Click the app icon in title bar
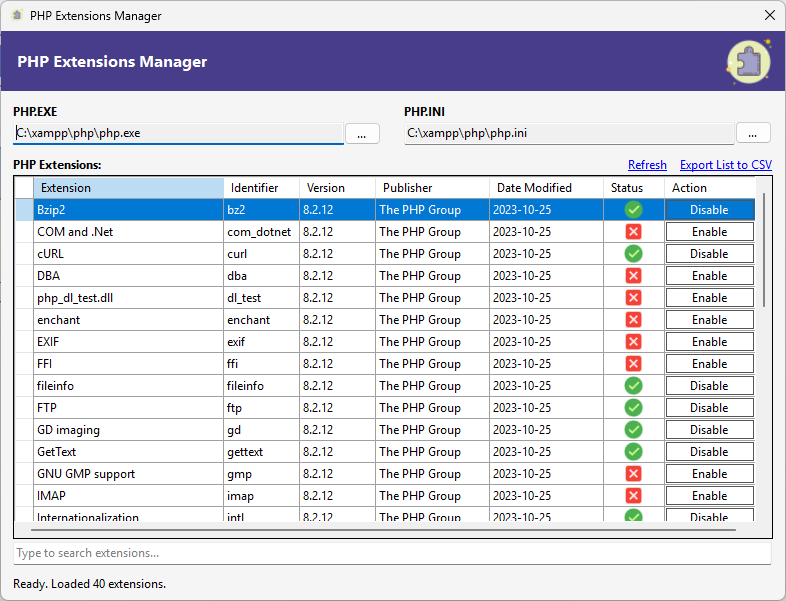786x601 pixels. (17, 16)
